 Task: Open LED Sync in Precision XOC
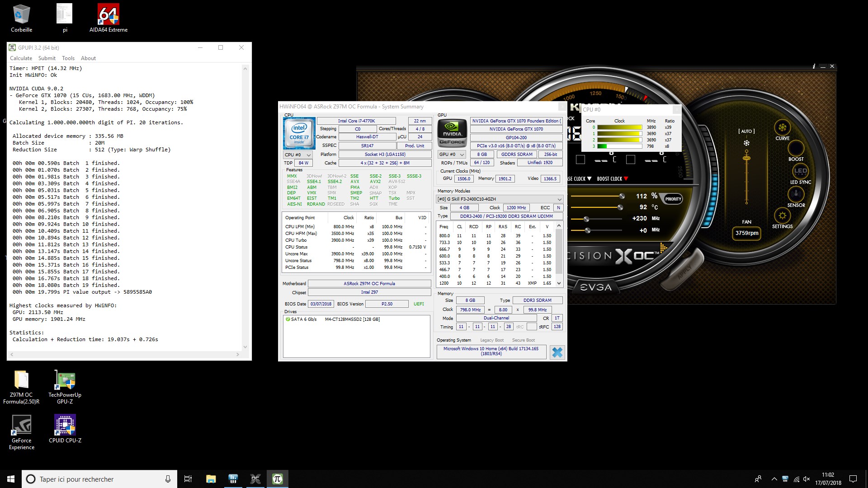800,171
